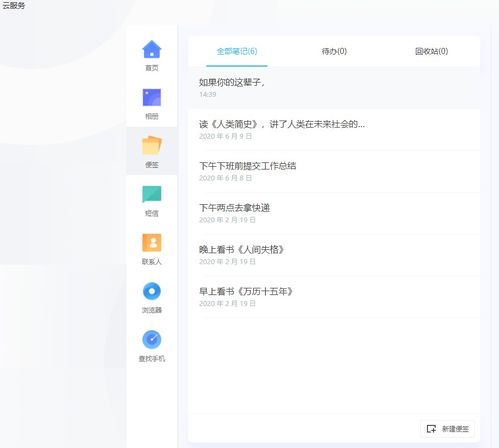Open the 查找手机 find phone icon

152,339
